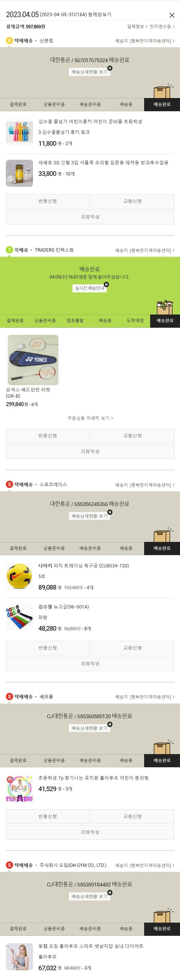Click delivery box icon in 산본점 section
This screenshot has width=180, height=980.
pos(162,91)
